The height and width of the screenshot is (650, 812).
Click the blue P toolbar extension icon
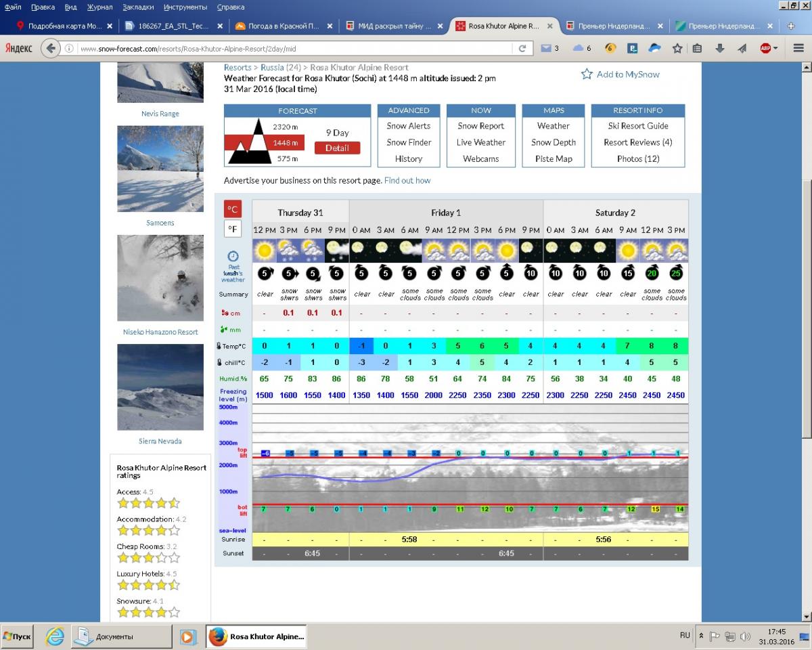click(633, 48)
